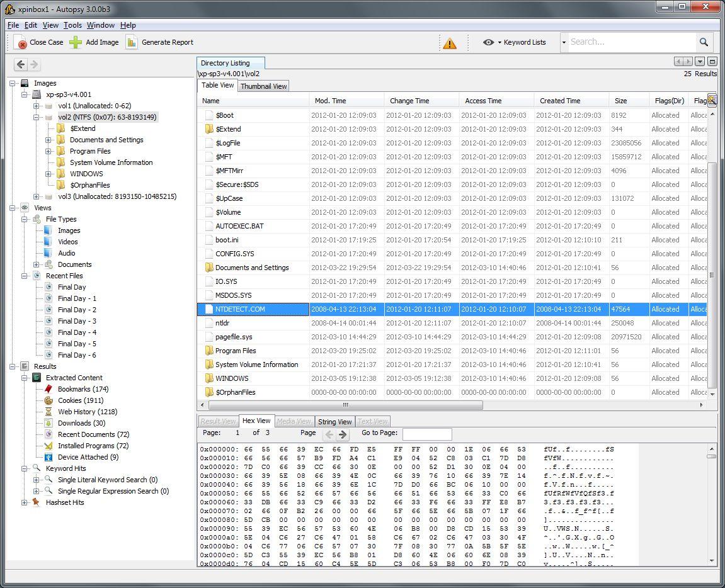Sort by the Size column header
The width and height of the screenshot is (725, 588).
(x=629, y=101)
